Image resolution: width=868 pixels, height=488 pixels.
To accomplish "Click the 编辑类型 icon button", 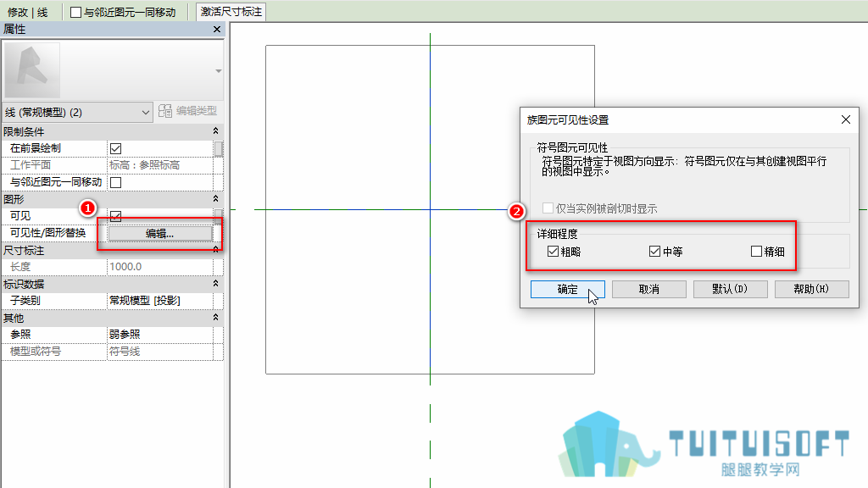I will [x=187, y=111].
